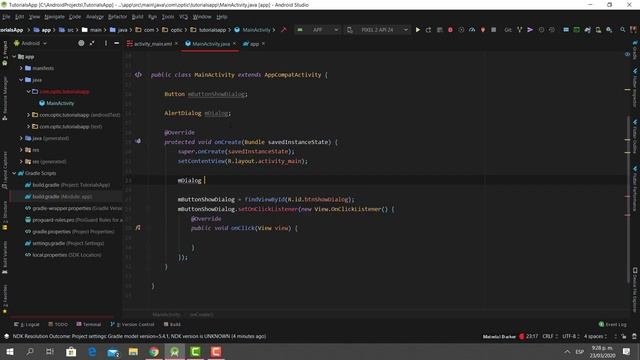Run the app with the green play button

coord(418,30)
